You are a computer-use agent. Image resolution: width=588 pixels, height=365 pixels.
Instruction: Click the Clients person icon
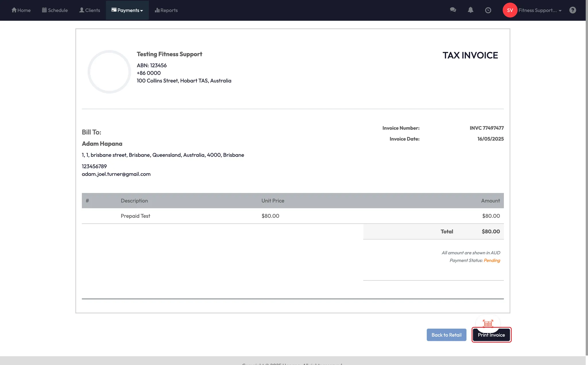pyautogui.click(x=82, y=10)
